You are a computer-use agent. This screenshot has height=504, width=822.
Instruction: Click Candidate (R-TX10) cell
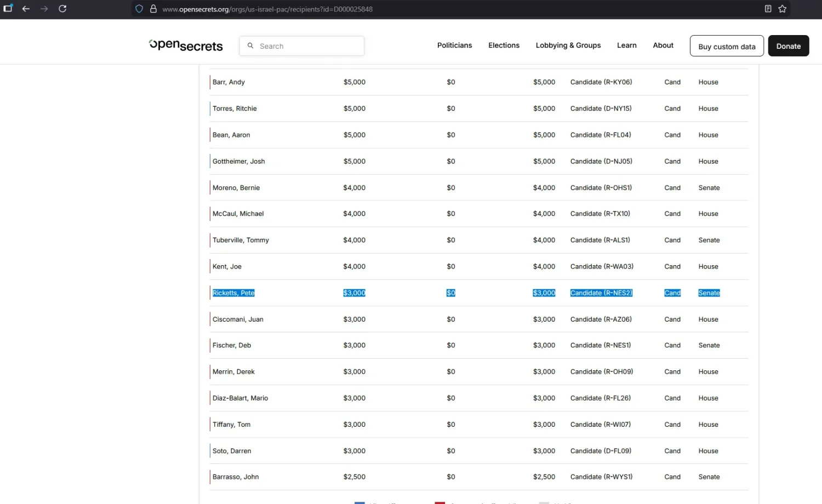click(x=600, y=214)
